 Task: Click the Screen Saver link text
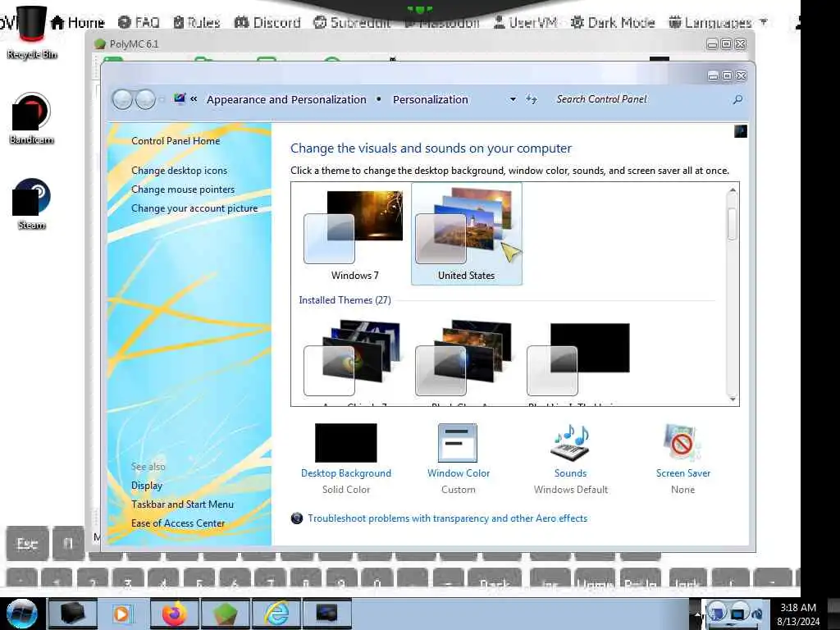click(683, 473)
